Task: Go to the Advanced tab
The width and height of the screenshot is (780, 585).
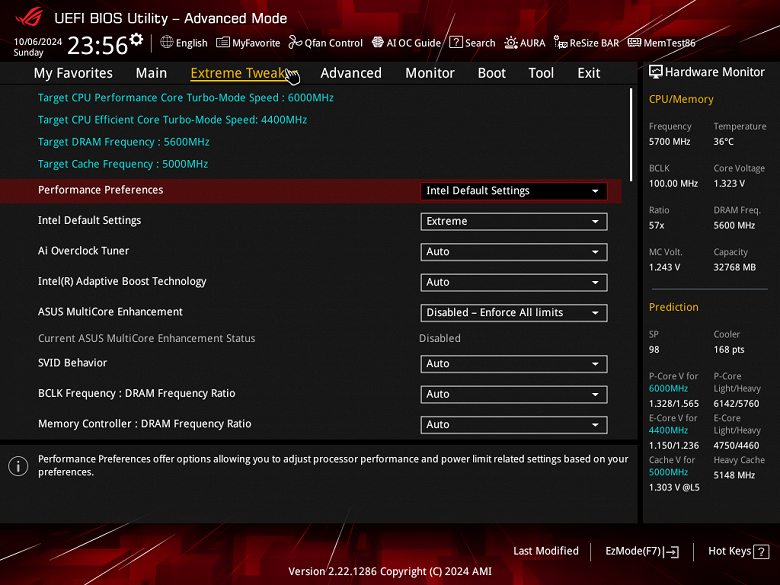Action: [351, 73]
